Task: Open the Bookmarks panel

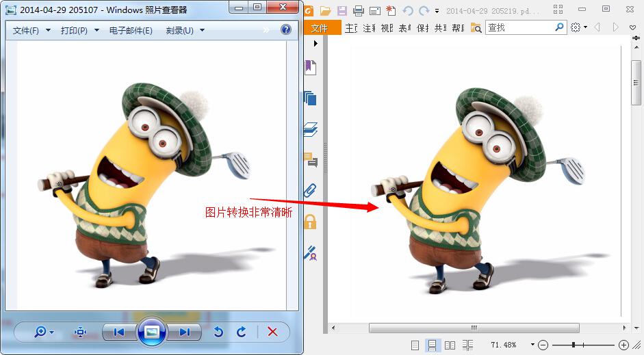Action: [x=311, y=67]
